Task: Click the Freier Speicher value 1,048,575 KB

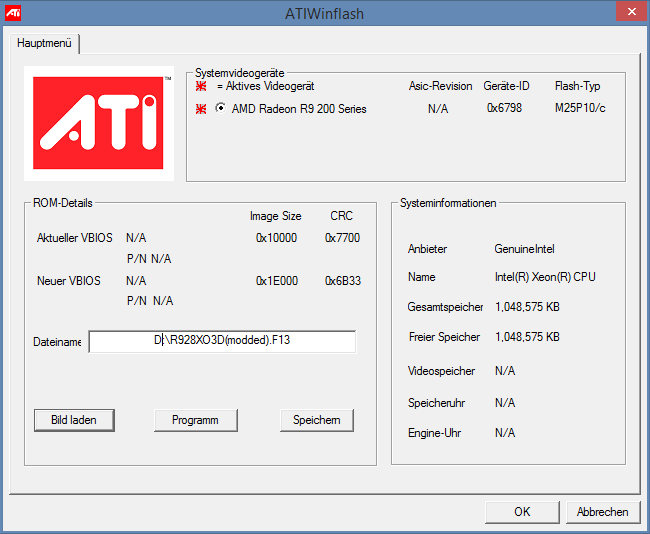Action: (x=527, y=337)
